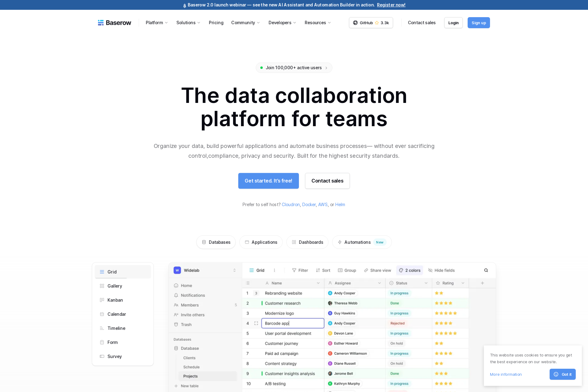Expand the Status column dropdown arrow

426,283
